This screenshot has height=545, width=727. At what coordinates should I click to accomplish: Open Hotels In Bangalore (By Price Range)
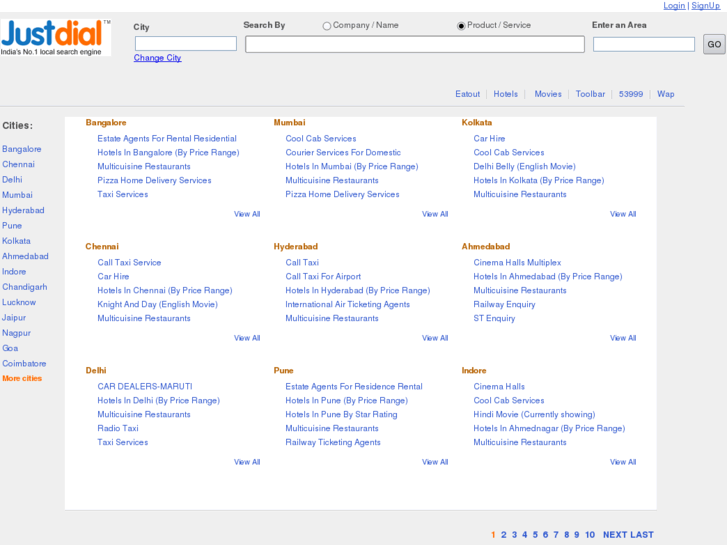[168, 153]
